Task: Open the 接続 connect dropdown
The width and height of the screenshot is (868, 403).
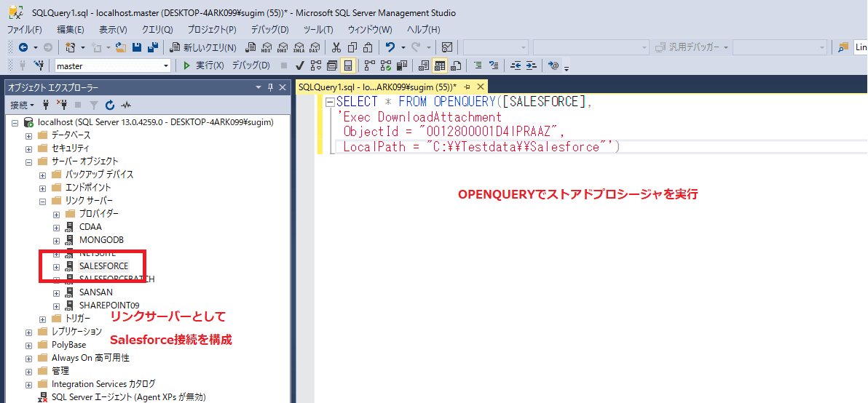Action: [22, 105]
